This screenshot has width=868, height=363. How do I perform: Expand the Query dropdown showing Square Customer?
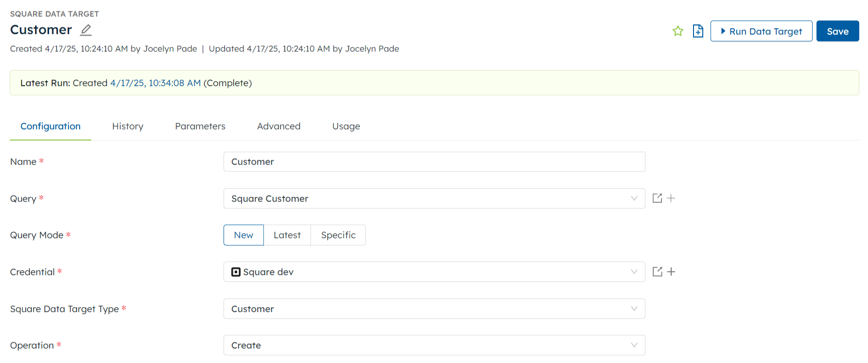point(434,198)
